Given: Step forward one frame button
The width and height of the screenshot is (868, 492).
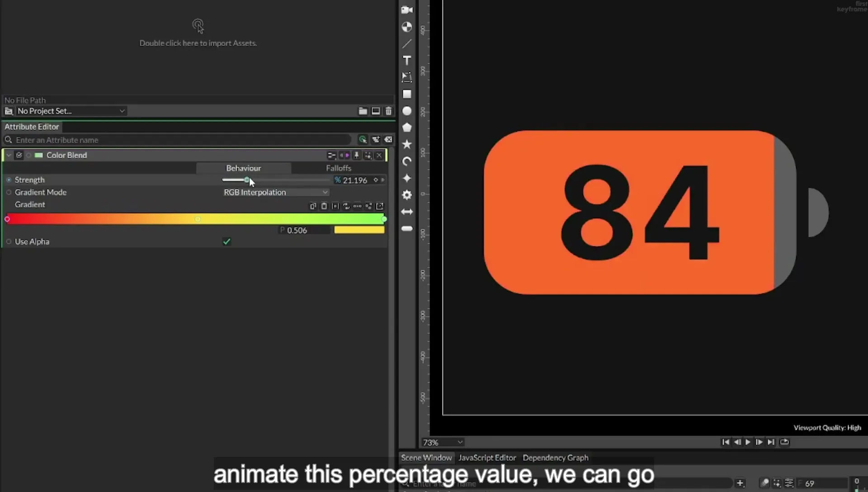Looking at the screenshot, I should click(759, 442).
